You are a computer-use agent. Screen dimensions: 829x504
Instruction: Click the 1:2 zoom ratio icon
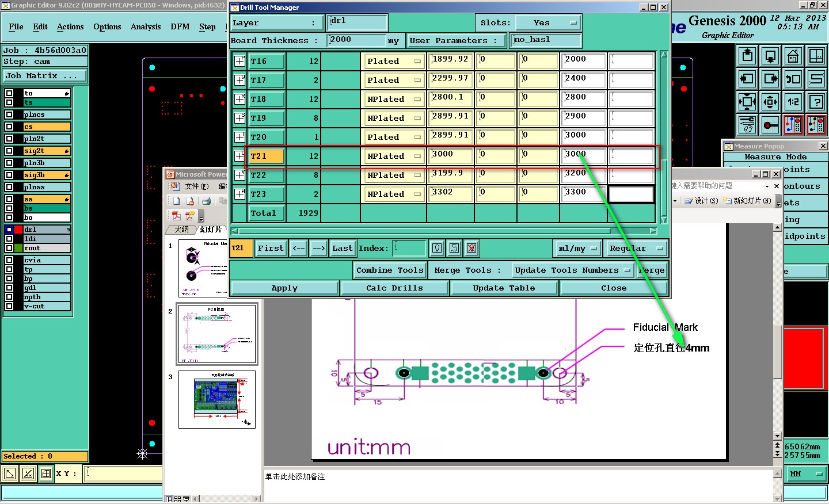tap(793, 102)
